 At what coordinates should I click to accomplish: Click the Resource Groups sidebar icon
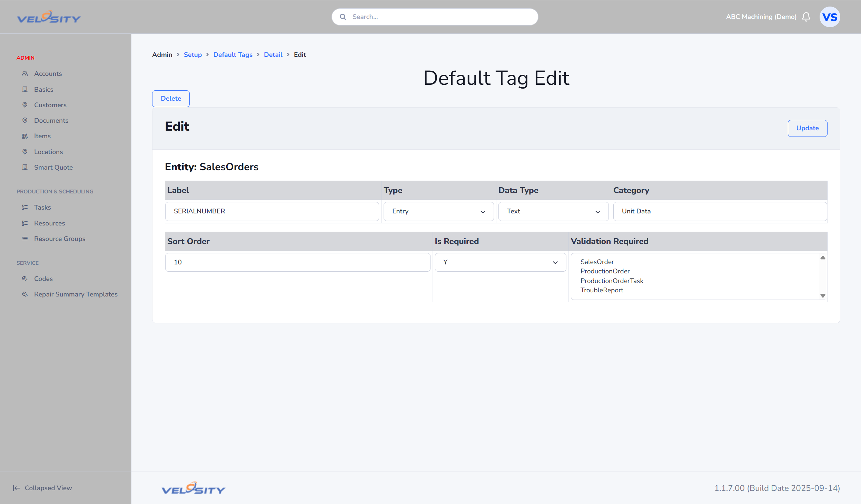pos(25,239)
